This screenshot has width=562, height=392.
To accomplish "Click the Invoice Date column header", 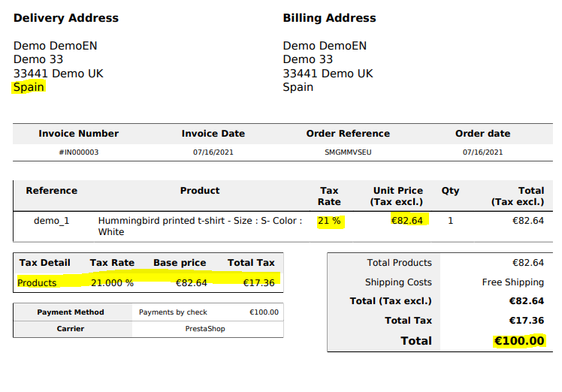I will (213, 134).
